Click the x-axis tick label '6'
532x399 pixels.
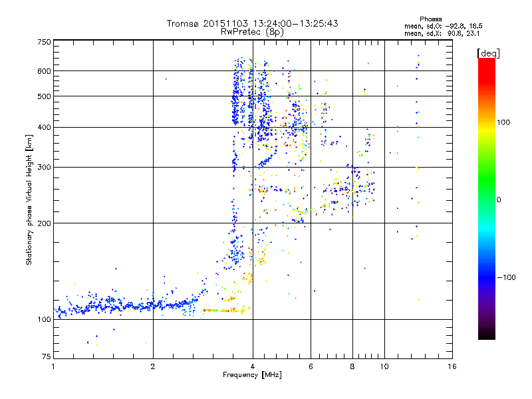coord(311,366)
